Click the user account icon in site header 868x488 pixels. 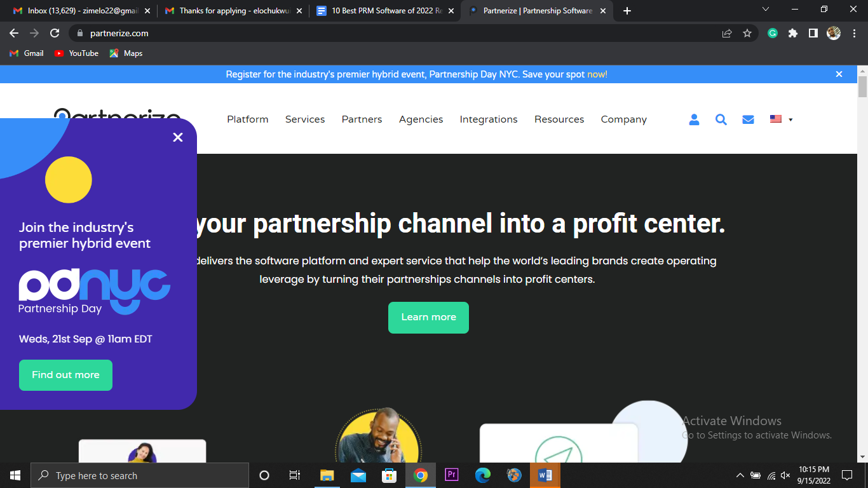pyautogui.click(x=694, y=119)
